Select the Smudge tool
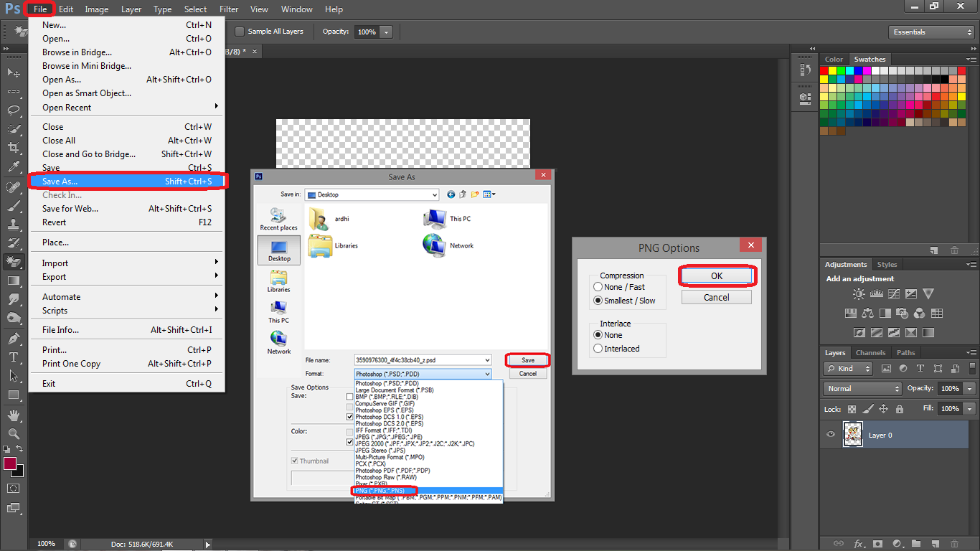This screenshot has width=980, height=551. [14, 299]
